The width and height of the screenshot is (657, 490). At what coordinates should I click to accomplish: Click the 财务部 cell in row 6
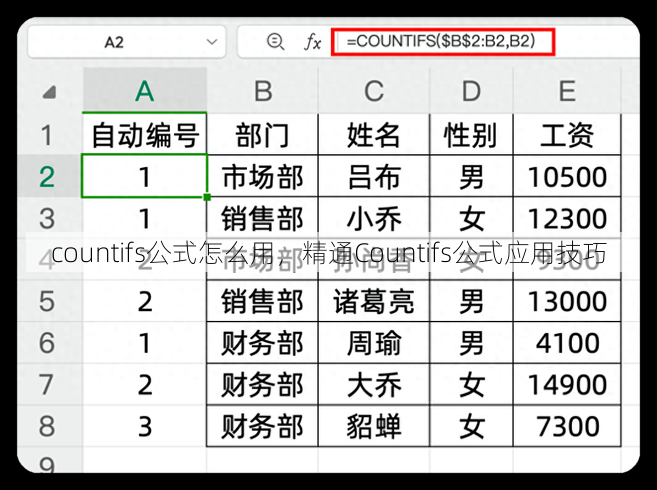[263, 342]
